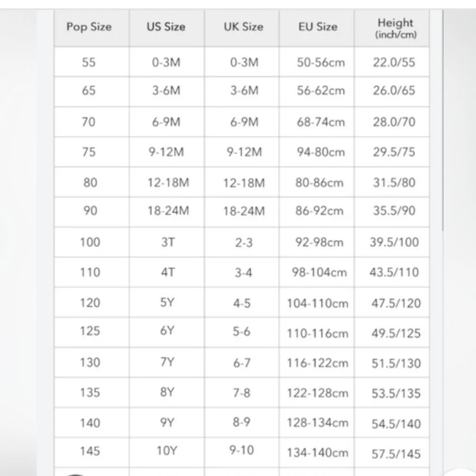Click the 8Y US Size cell
The height and width of the screenshot is (476, 476).
pos(167,393)
